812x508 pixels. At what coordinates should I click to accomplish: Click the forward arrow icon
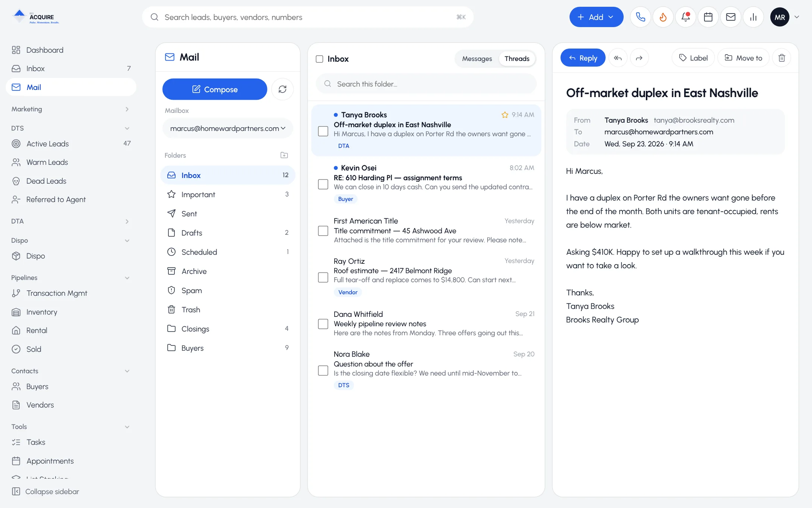639,58
